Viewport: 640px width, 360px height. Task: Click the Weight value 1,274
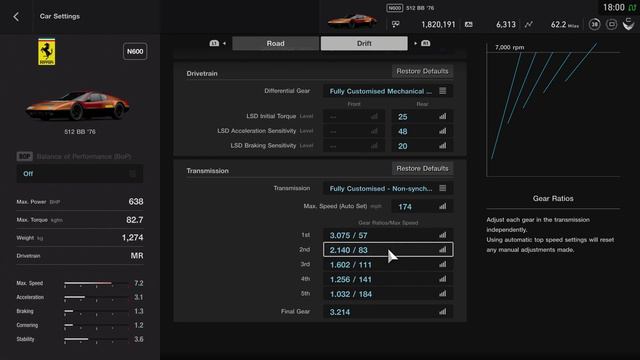(x=132, y=238)
